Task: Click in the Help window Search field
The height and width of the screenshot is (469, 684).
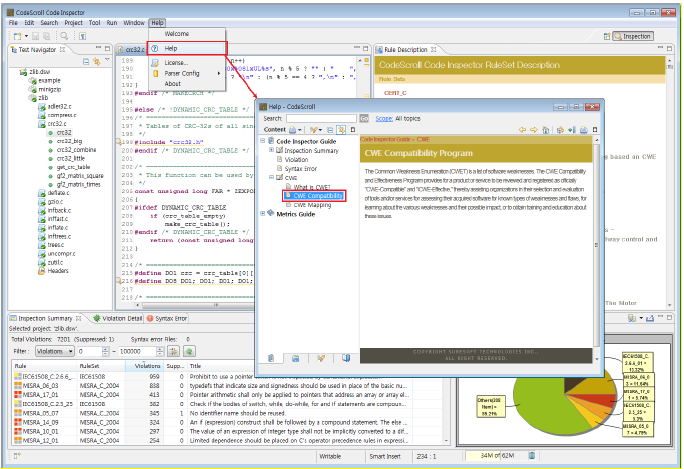Action: (321, 118)
